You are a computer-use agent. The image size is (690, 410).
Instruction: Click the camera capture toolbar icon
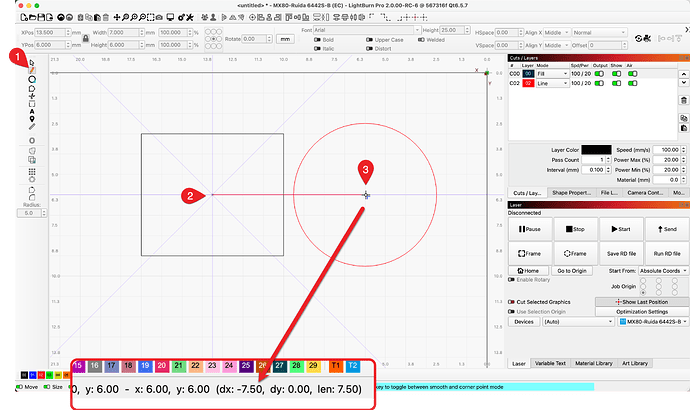pyautogui.click(x=159, y=18)
